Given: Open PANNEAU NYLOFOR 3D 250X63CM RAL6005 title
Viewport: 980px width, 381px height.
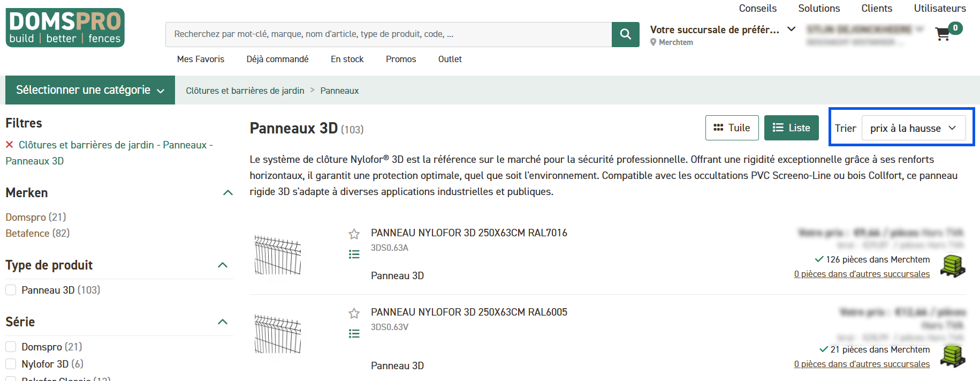Looking at the screenshot, I should click(469, 312).
